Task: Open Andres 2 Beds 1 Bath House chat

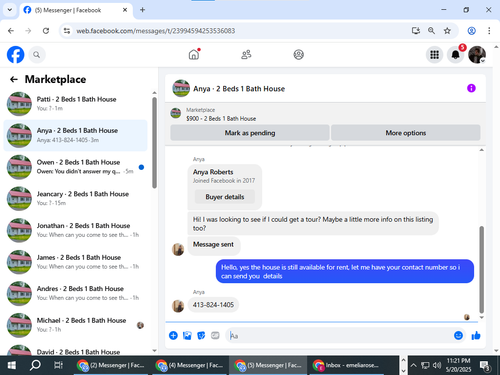Action: (76, 293)
